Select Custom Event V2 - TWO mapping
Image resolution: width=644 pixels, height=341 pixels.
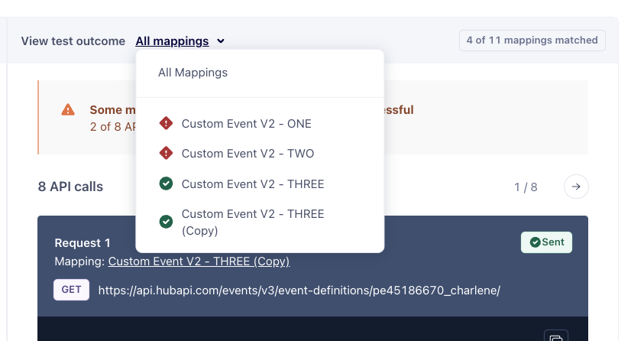click(248, 154)
